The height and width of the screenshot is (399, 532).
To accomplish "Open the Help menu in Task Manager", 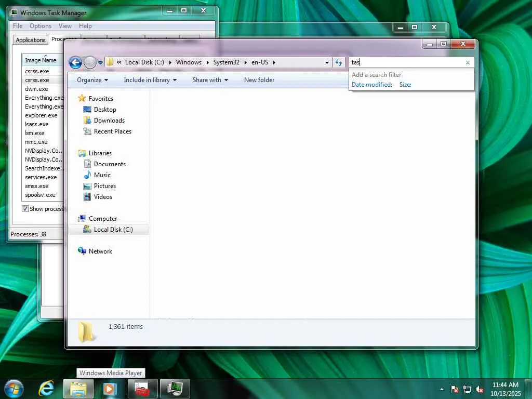I will (x=85, y=26).
